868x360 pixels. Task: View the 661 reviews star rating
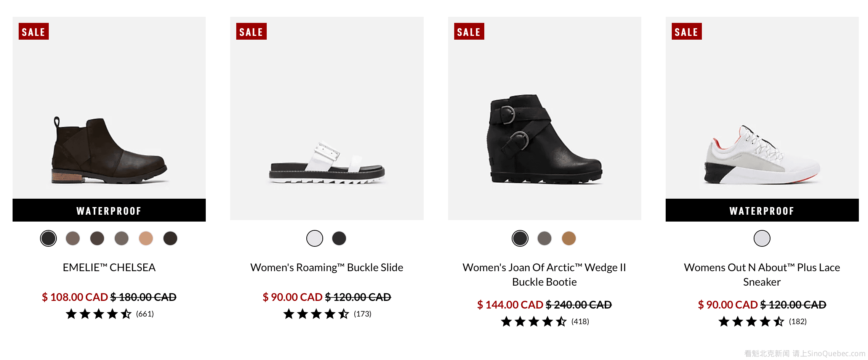(109, 314)
